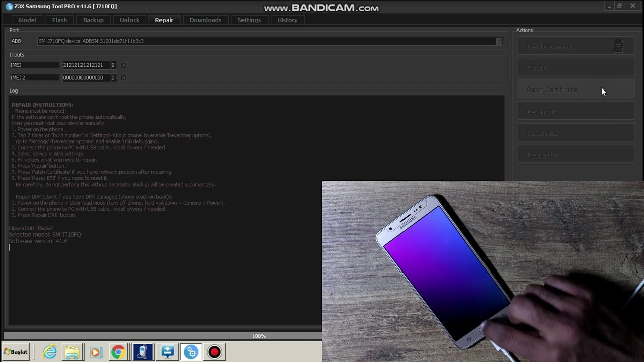Click the 'Operation: Repair' log line

point(31,228)
